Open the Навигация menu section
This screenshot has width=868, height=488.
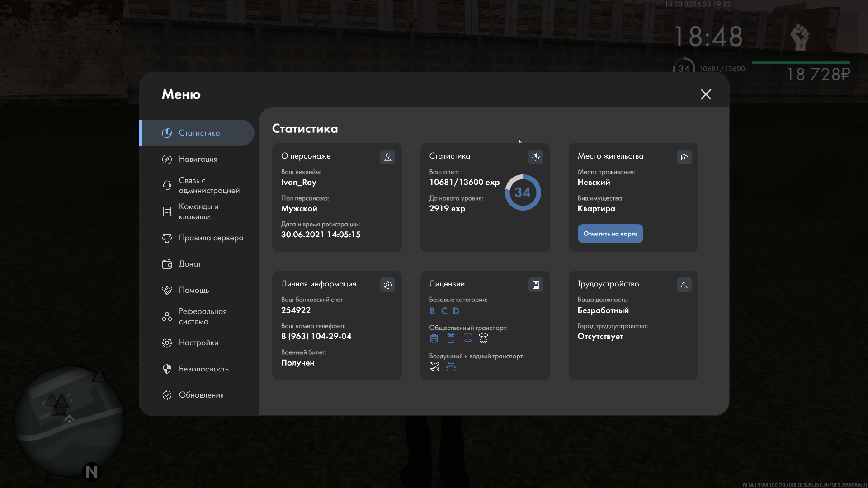coord(198,159)
